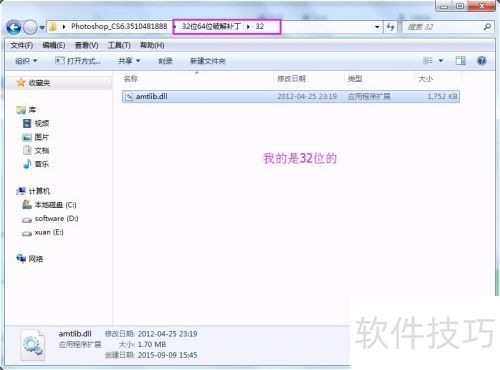Open the 帮助(H) menu
Image resolution: width=500 pixels, height=370 pixels.
[x=152, y=45]
